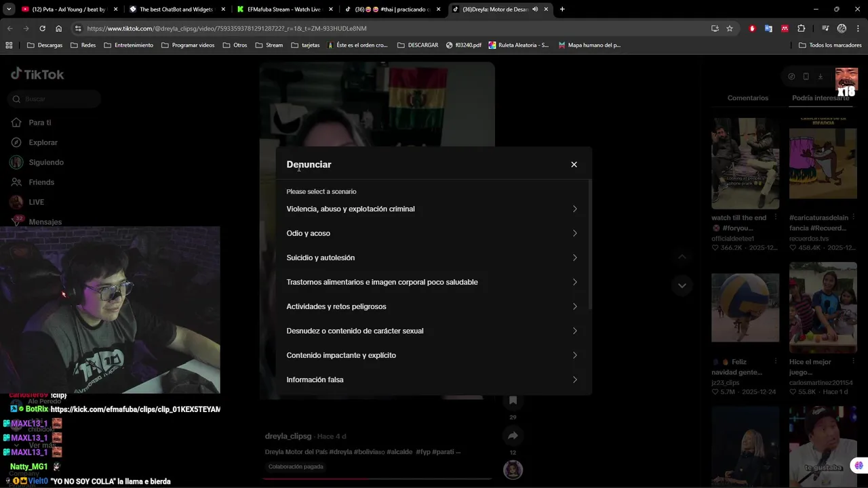This screenshot has width=868, height=488.
Task: Open '#caricaturasdelainfancia' suggested video
Action: 823,163
